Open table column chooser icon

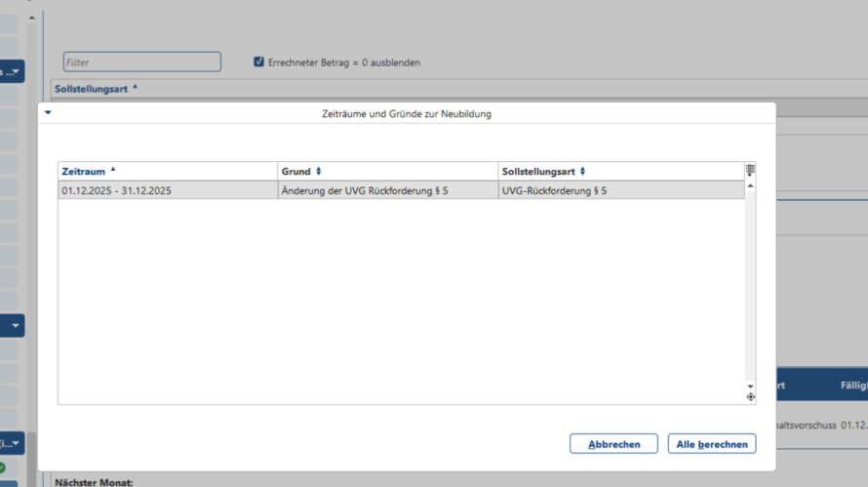click(750, 170)
